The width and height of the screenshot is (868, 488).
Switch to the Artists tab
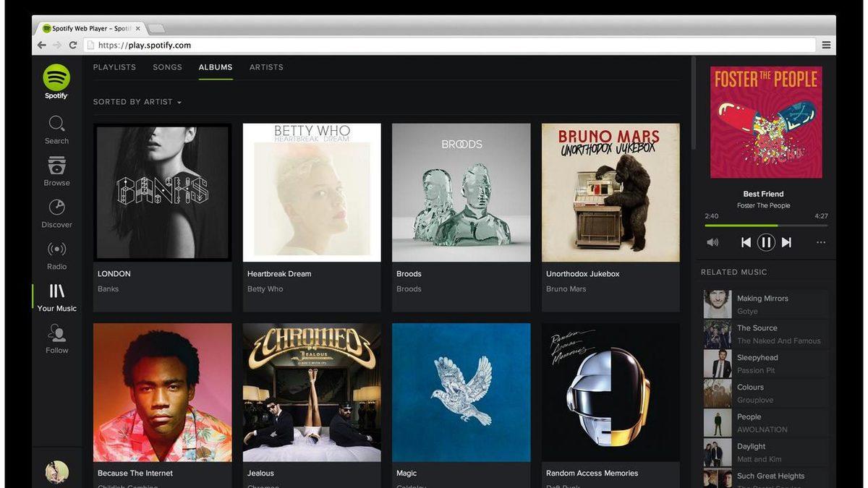266,67
